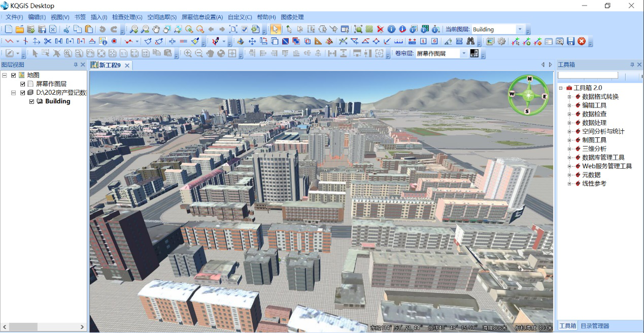Click the toolbox search input field
644x333 pixels.
(588, 75)
